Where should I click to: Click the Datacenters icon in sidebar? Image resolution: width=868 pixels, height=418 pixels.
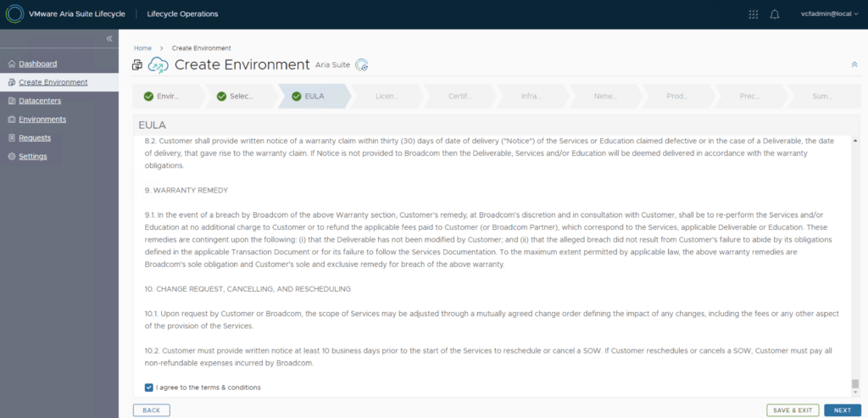coord(11,101)
